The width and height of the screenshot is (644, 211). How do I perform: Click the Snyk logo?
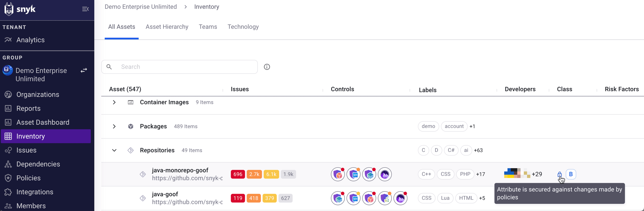pos(20,9)
